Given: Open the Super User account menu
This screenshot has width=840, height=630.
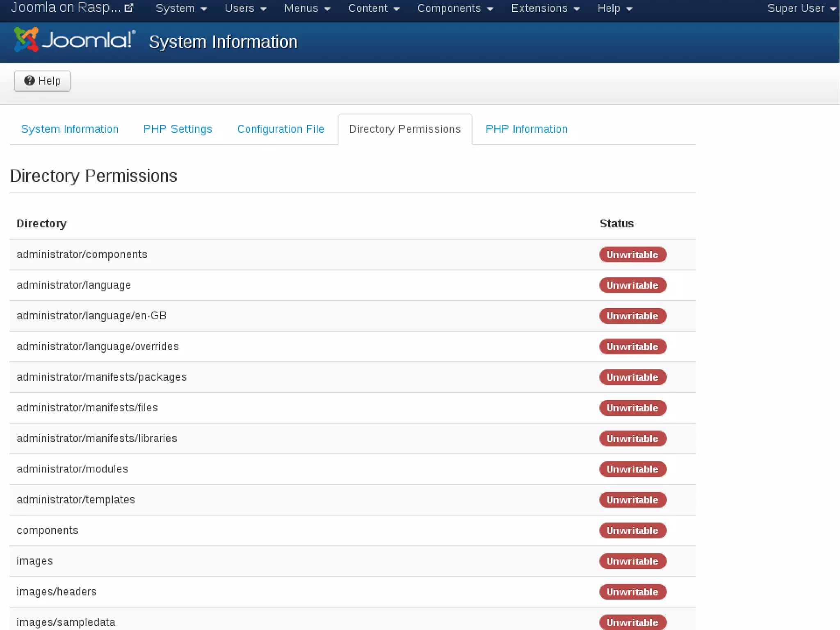Looking at the screenshot, I should [x=801, y=8].
